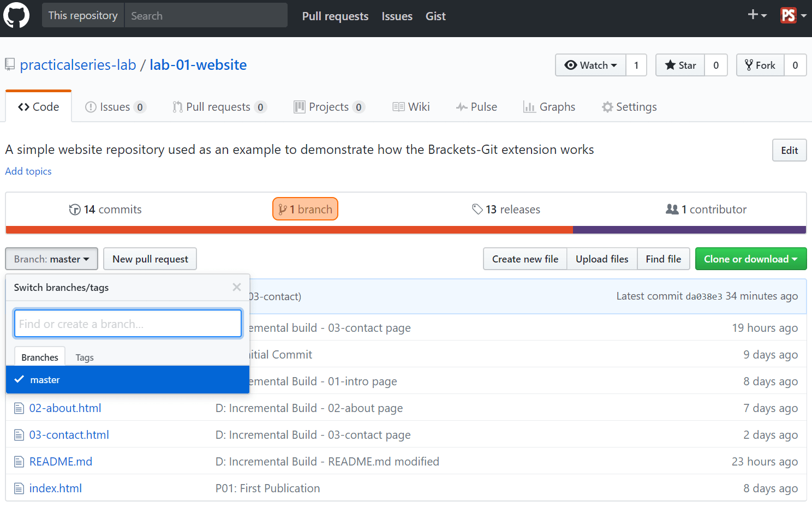812x507 pixels.
Task: Open the Pull requests repository tab
Action: click(219, 107)
